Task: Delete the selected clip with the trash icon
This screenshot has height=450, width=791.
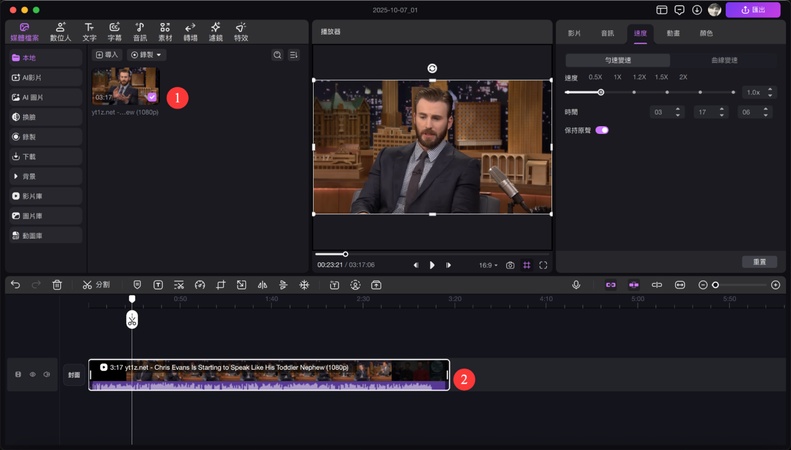Action: point(57,285)
